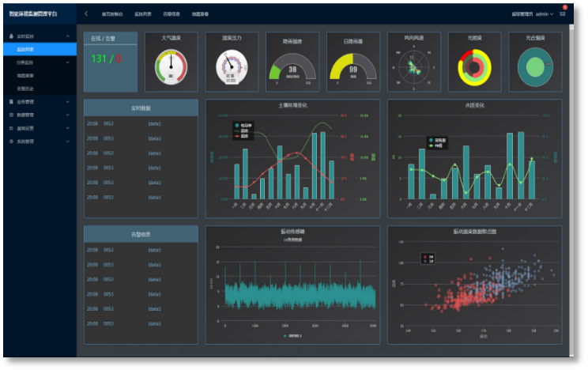This screenshot has height=370, width=588.
Task: Open the 首页控制台 top navigation link
Action: tap(111, 14)
